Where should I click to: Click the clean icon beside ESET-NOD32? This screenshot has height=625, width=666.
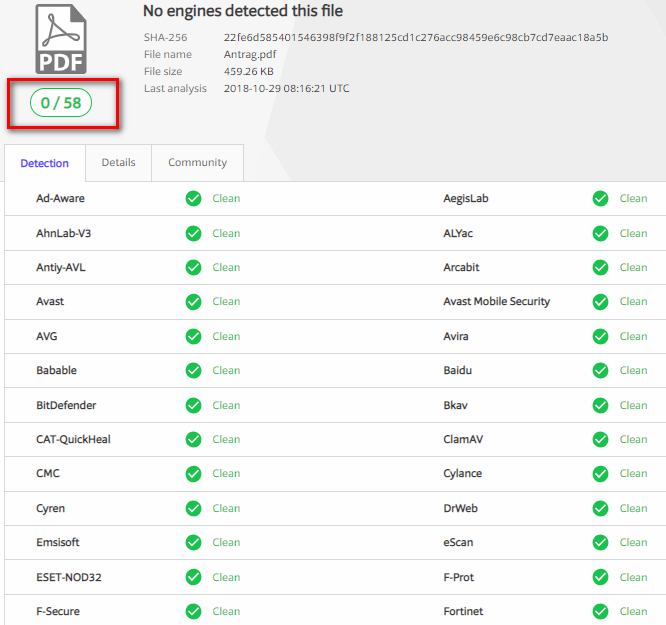pos(194,577)
